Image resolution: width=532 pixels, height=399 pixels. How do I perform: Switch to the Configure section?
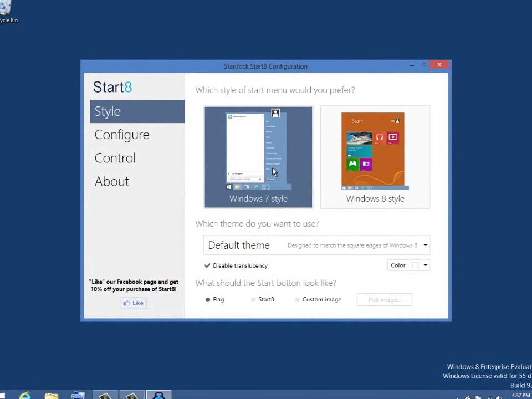click(x=122, y=135)
